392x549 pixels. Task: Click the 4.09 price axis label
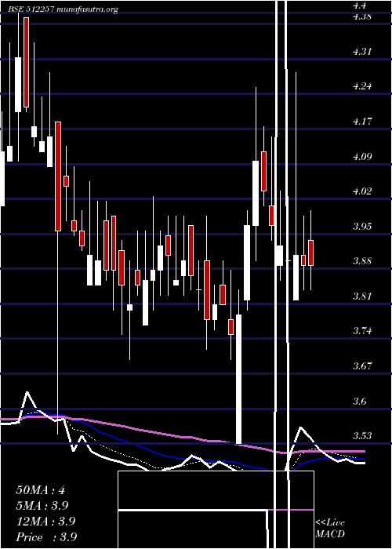tap(362, 157)
